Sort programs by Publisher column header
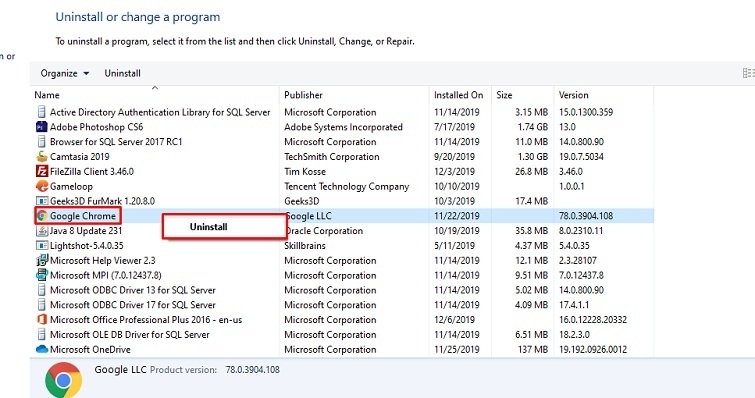Viewport: 755px width, 398px height. pyautogui.click(x=303, y=95)
